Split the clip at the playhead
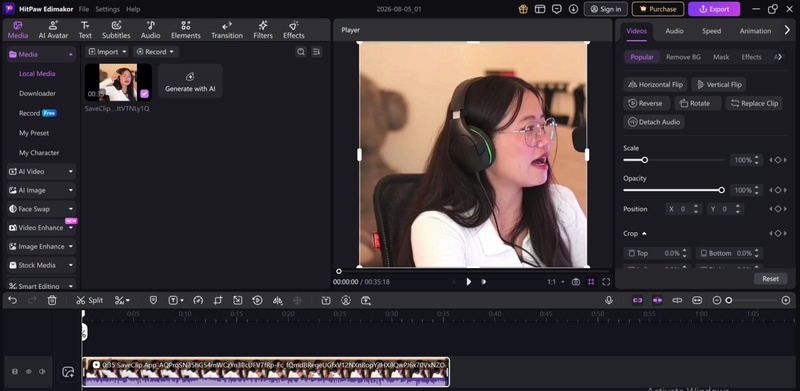800x391 pixels. coord(90,300)
